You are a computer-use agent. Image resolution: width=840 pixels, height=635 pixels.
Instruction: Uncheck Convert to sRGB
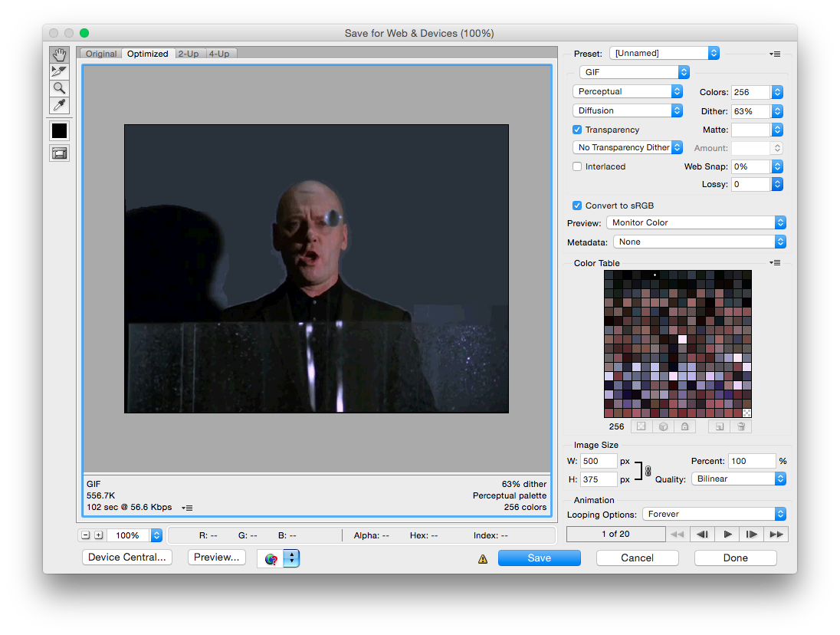point(577,206)
